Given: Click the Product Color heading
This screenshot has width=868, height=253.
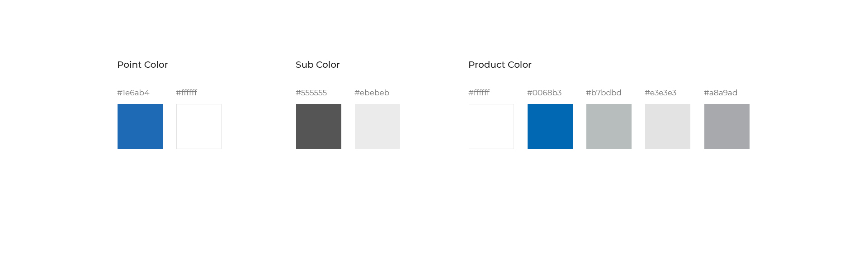Looking at the screenshot, I should (500, 65).
